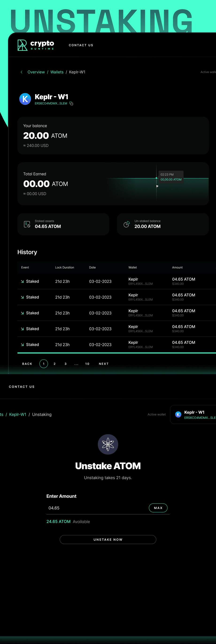
Task: Sort history by Event column
Action: point(25,268)
